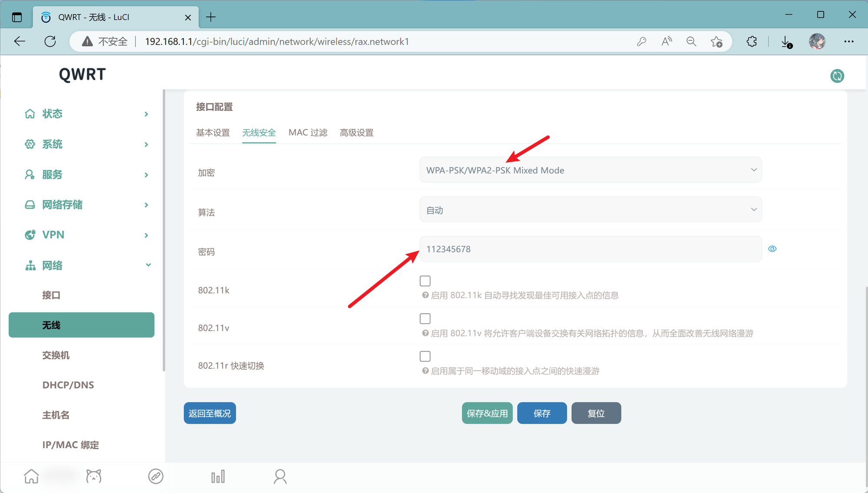This screenshot has width=868, height=493.
Task: Click the VPN globe icon in sidebar
Action: click(x=30, y=235)
